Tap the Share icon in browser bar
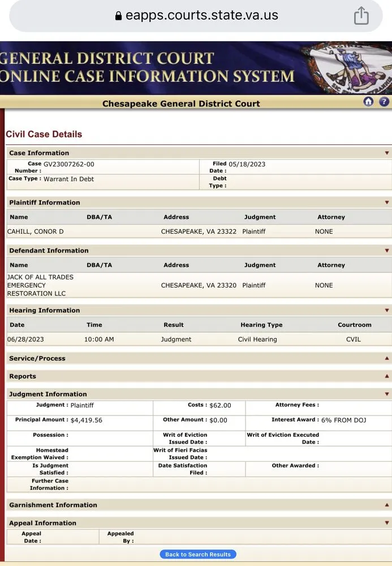Image resolution: width=392 pixels, height=566 pixels. coord(361,16)
